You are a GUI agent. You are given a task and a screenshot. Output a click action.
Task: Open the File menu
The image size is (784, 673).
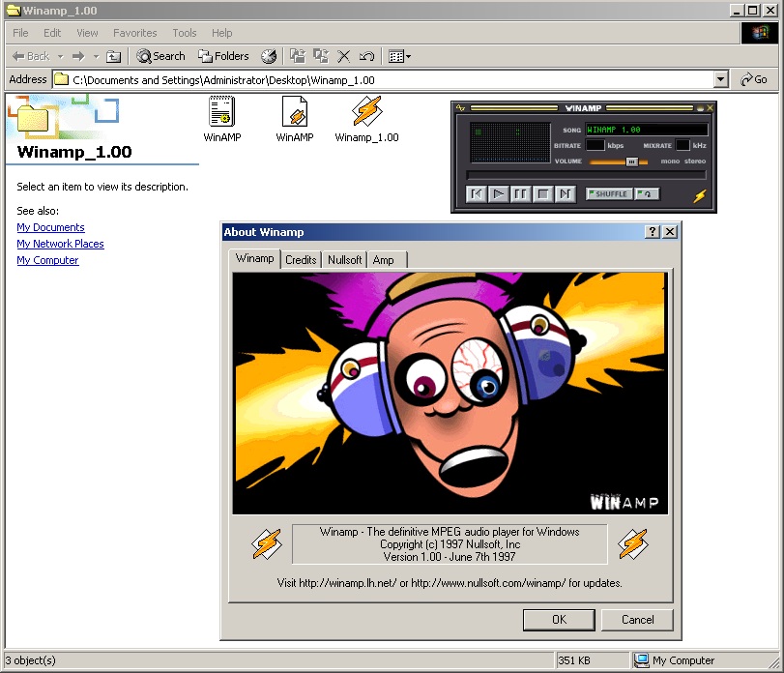coord(20,33)
